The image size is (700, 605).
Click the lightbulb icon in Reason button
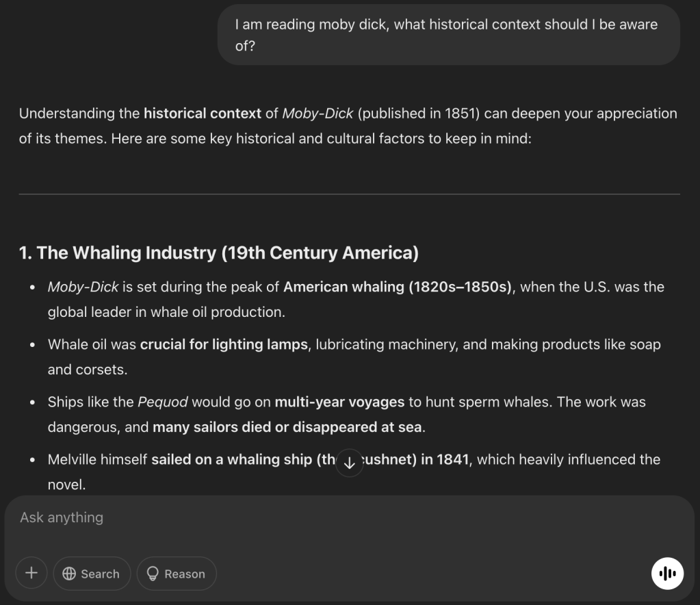click(x=153, y=574)
